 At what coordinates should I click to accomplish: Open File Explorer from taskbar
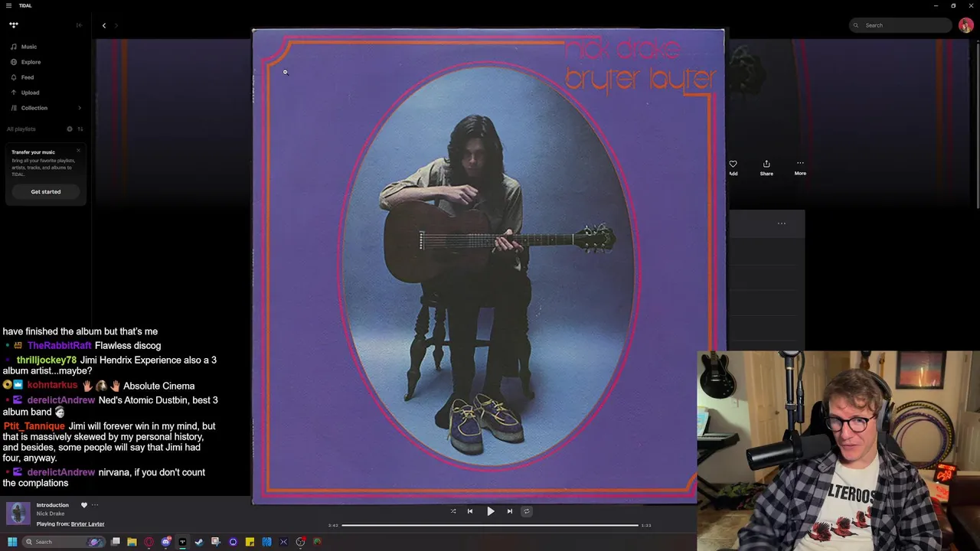[x=132, y=542]
